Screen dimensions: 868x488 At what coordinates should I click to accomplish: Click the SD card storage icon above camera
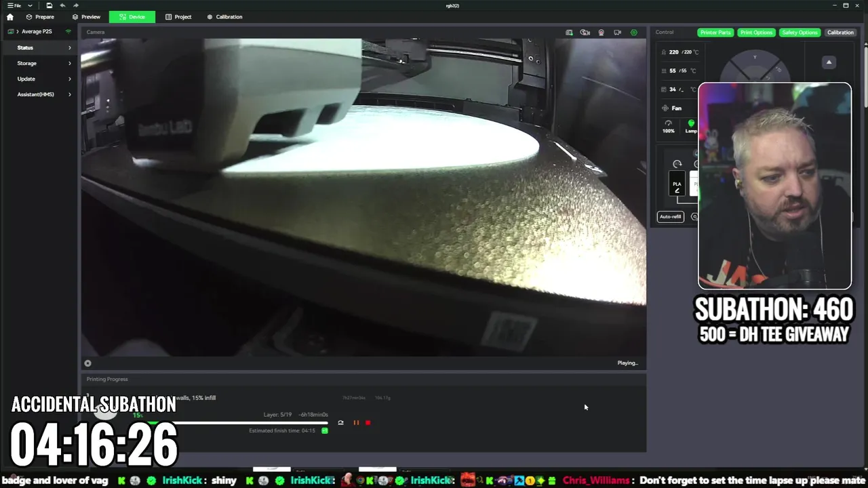coord(569,33)
